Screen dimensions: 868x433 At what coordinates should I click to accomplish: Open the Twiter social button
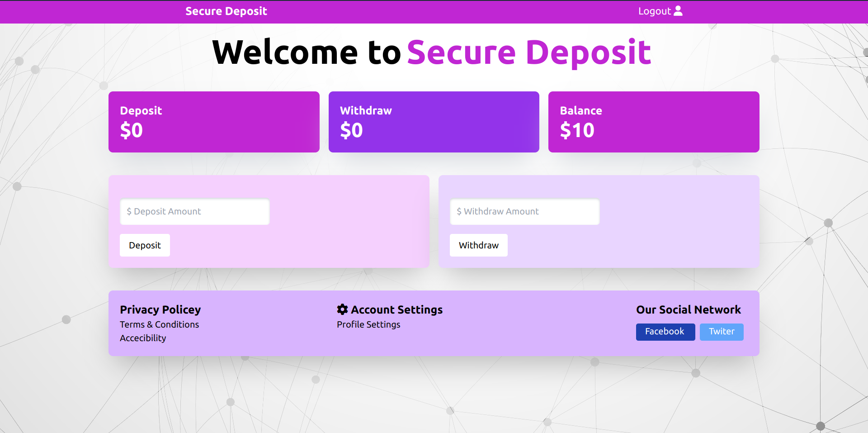coord(722,332)
